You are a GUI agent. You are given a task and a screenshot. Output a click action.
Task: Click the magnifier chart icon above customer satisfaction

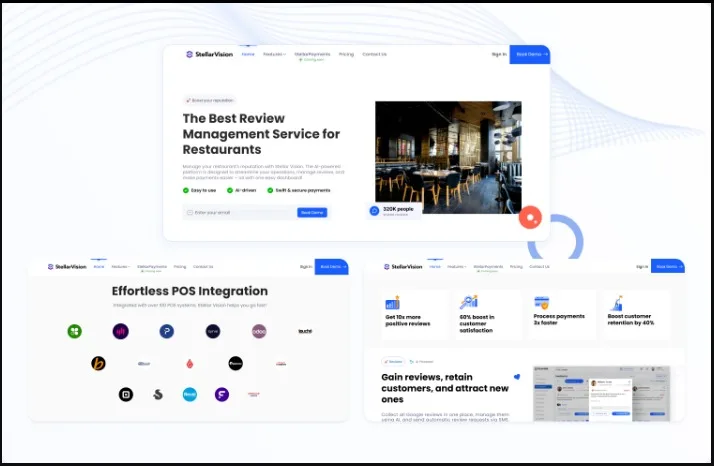[469, 302]
